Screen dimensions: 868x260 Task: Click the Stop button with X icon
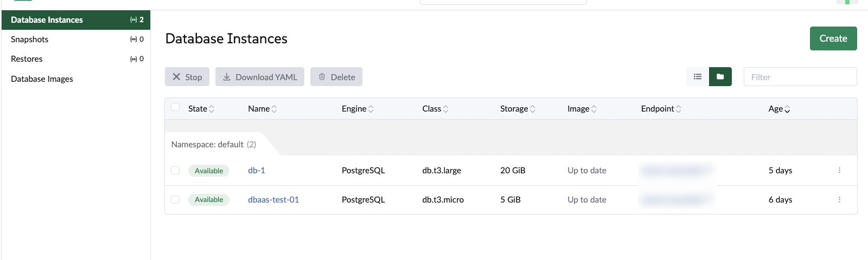click(187, 77)
